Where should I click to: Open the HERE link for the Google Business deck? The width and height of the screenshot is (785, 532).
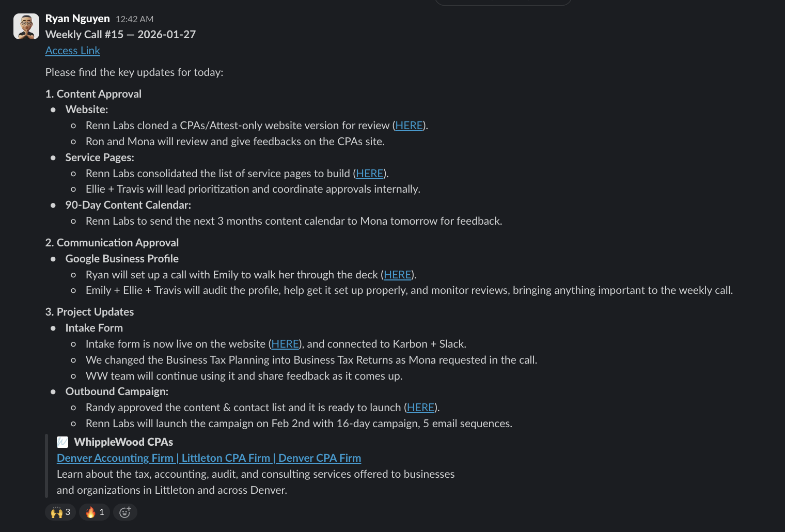click(397, 274)
